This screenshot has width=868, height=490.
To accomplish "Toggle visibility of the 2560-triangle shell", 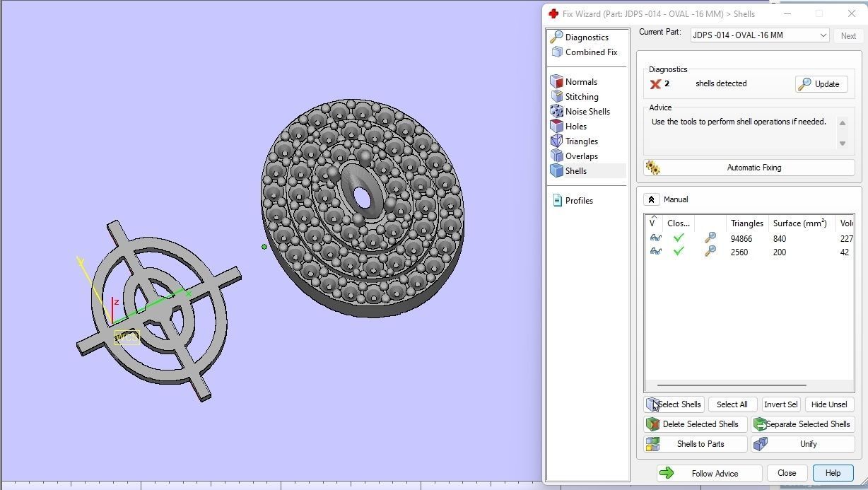I will 655,252.
